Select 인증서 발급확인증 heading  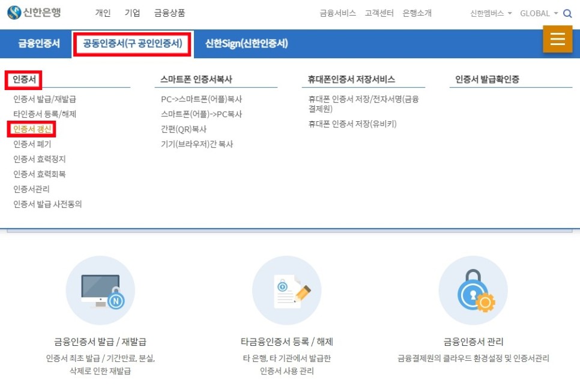point(487,79)
